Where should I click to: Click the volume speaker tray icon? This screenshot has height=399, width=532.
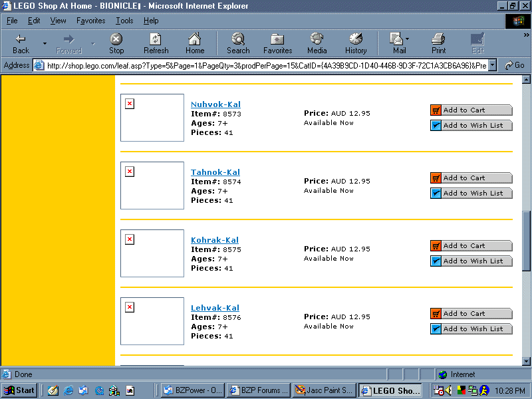point(448,390)
